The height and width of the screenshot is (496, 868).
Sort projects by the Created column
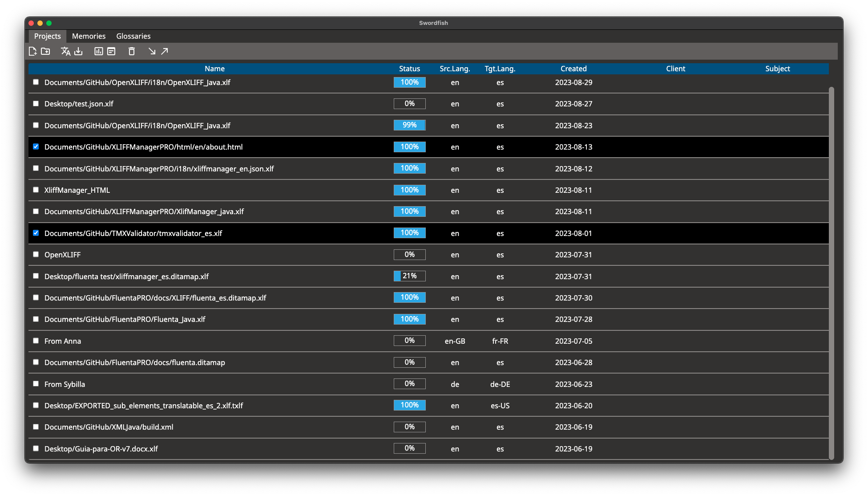tap(573, 69)
